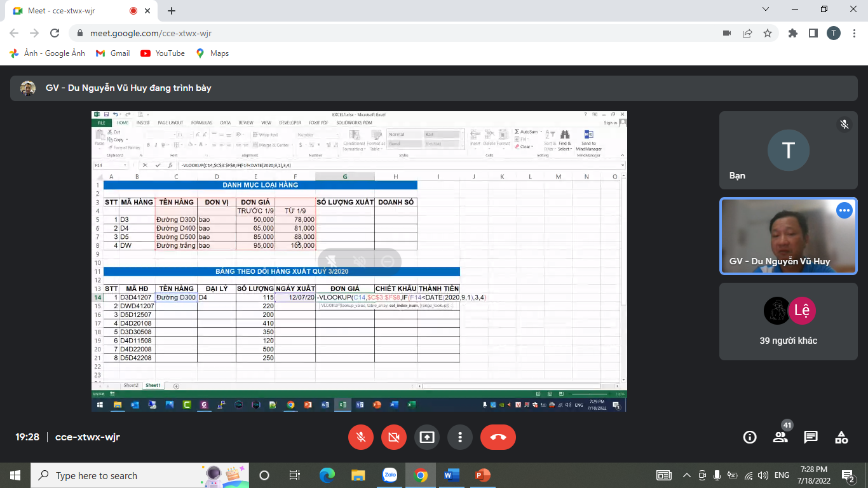Unpin the presentation using the pin icon
The height and width of the screenshot is (488, 868).
(331, 261)
